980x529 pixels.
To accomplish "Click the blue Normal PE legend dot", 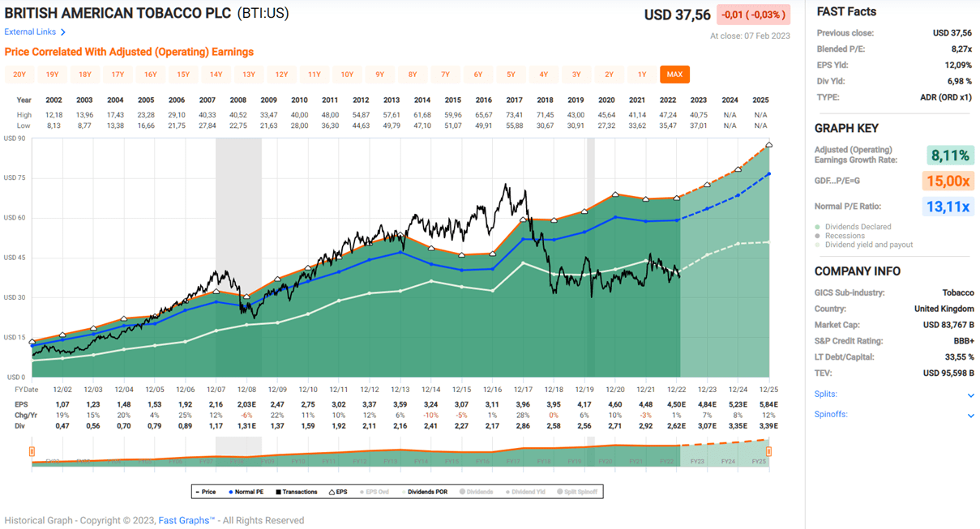I will 230,492.
